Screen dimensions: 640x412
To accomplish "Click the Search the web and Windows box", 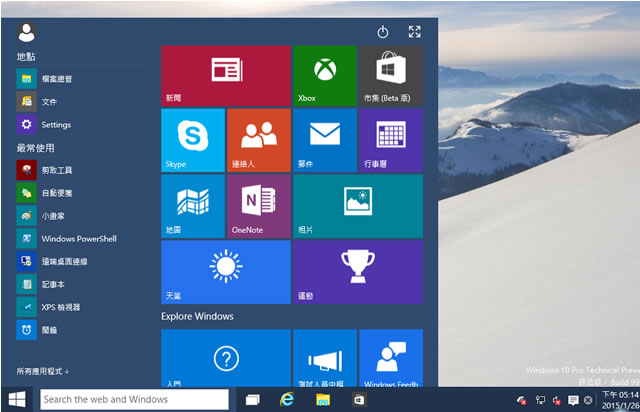I will [x=134, y=400].
